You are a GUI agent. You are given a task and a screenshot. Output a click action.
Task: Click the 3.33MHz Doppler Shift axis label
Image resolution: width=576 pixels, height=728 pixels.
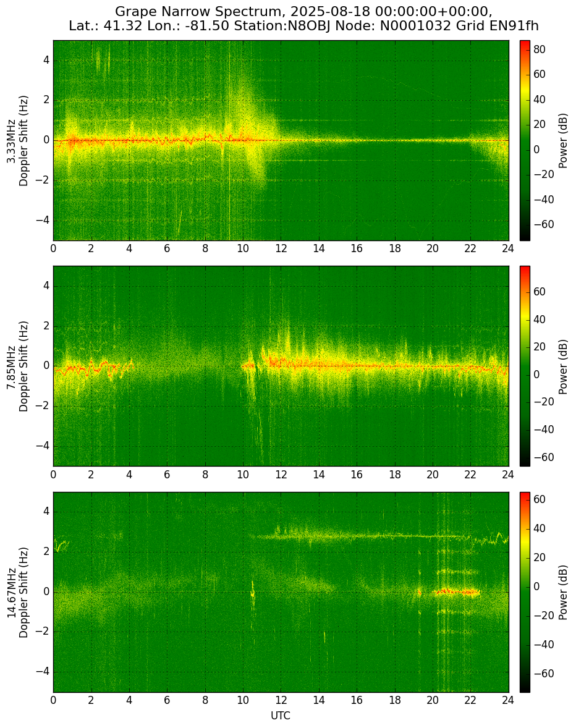click(x=18, y=141)
